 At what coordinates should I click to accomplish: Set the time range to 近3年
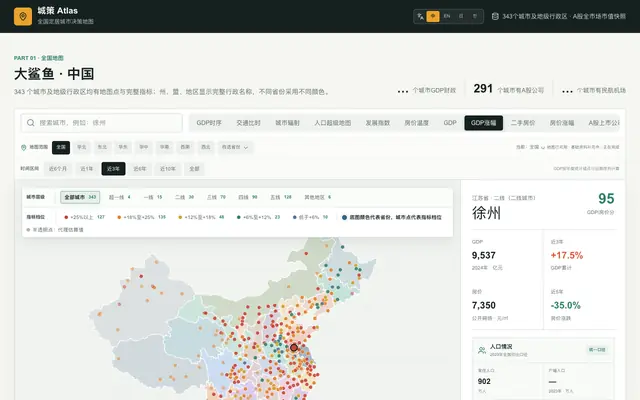coord(113,169)
